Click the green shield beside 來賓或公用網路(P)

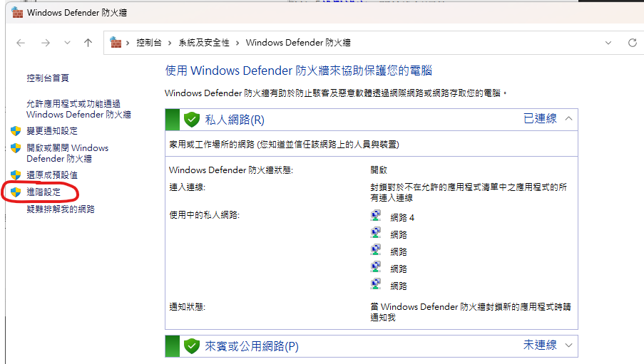coord(190,346)
